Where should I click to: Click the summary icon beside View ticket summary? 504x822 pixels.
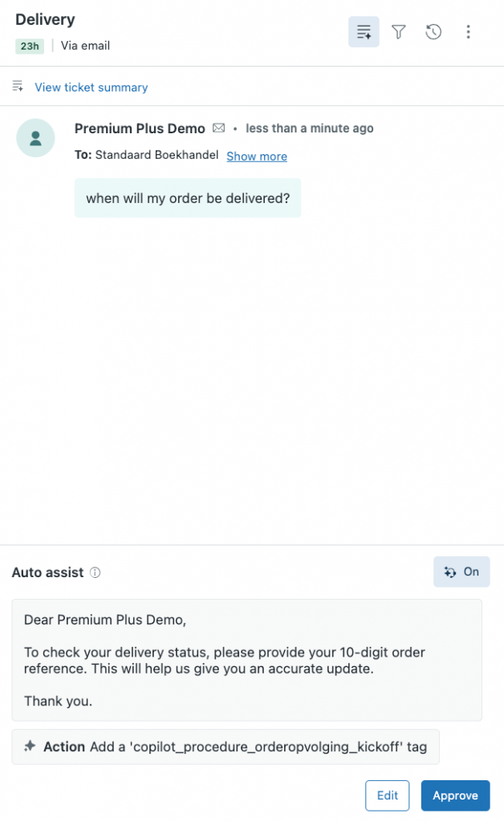click(18, 87)
